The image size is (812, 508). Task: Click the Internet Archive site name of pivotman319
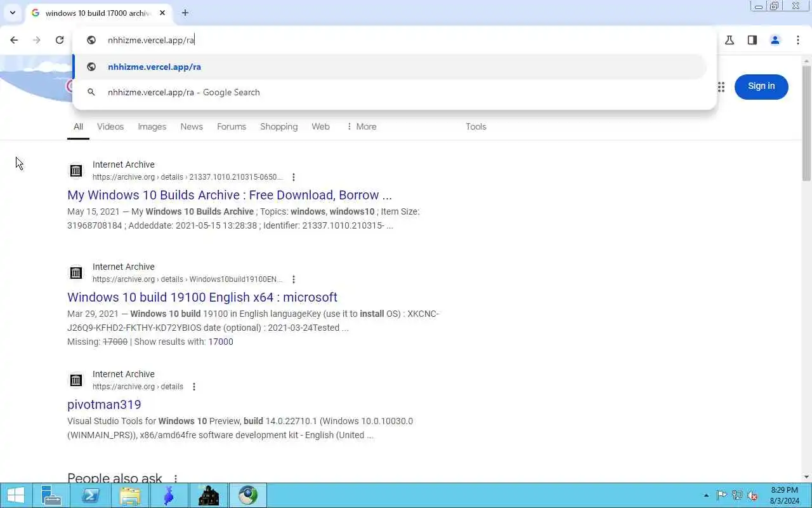click(x=124, y=374)
